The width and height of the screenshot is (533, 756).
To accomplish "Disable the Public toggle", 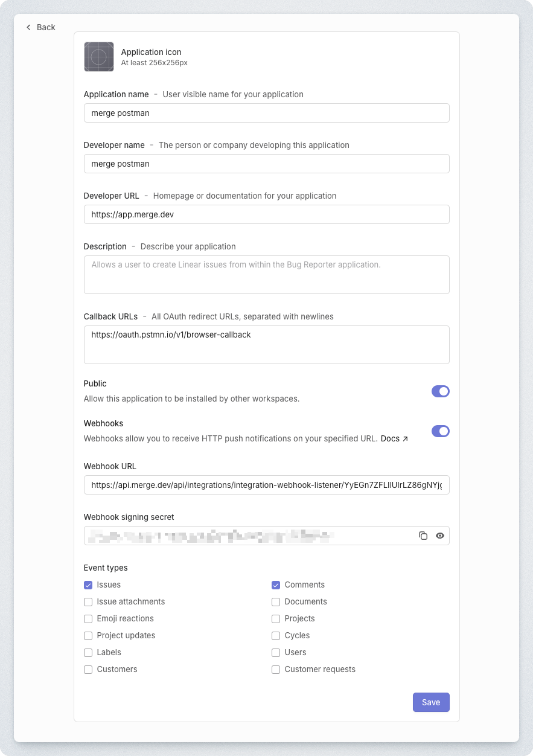I will 440,391.
